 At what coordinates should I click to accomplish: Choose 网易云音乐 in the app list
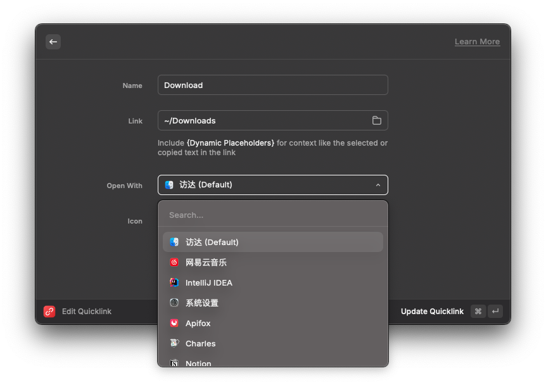coord(206,262)
